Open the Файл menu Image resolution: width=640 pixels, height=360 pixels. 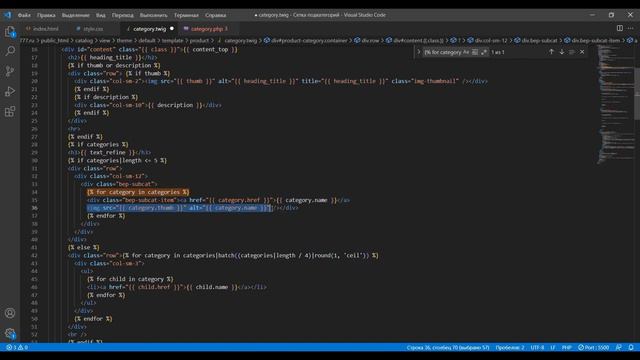point(24,15)
